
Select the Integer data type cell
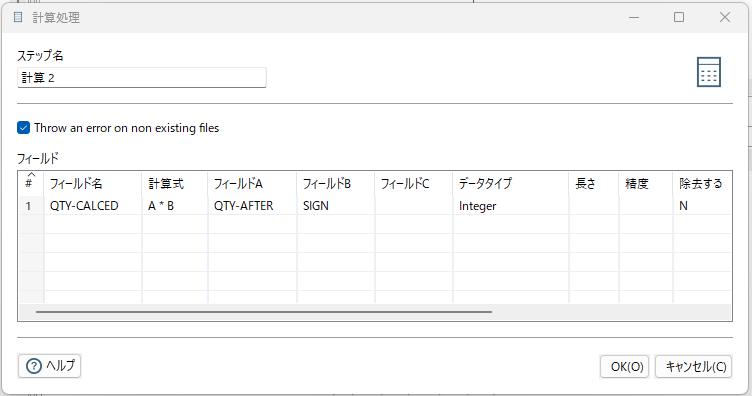click(511, 206)
